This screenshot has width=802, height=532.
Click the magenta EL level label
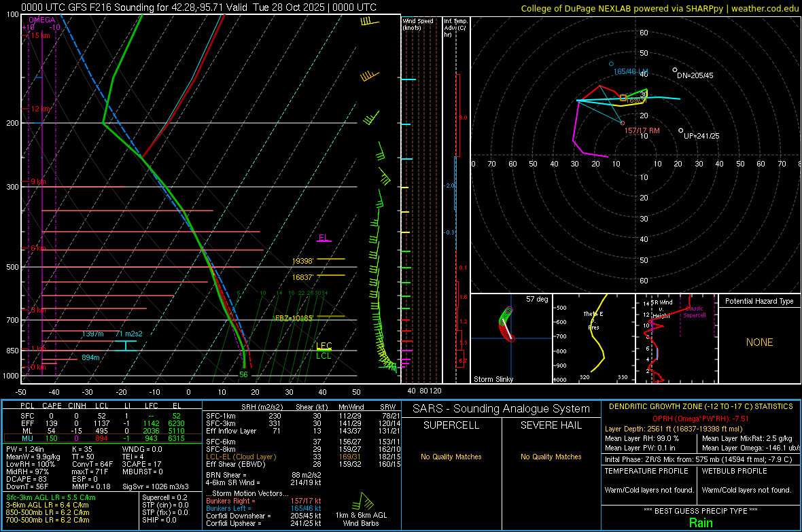point(324,237)
